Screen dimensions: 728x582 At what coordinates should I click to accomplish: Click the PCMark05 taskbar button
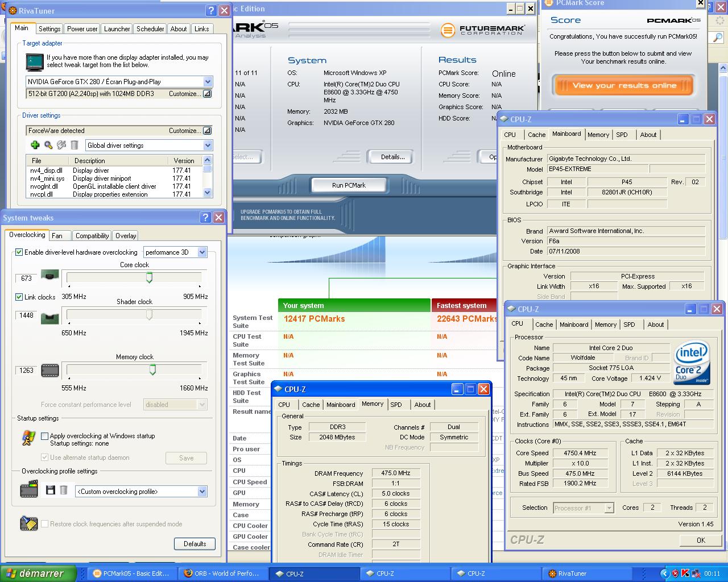click(x=132, y=573)
